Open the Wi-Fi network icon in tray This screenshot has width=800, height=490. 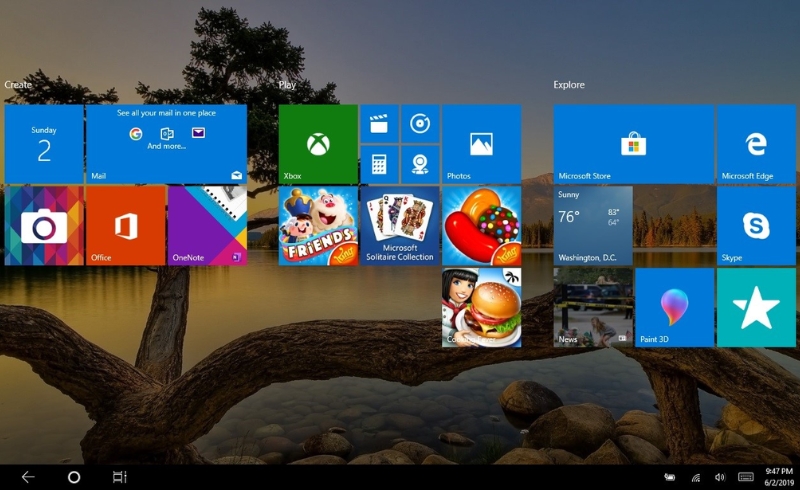point(695,478)
